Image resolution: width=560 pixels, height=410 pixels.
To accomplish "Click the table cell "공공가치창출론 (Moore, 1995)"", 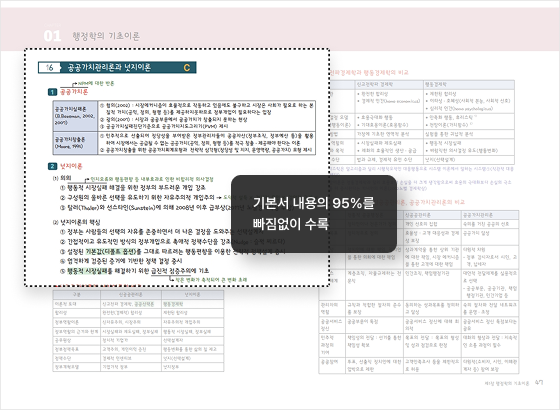I will [x=75, y=143].
